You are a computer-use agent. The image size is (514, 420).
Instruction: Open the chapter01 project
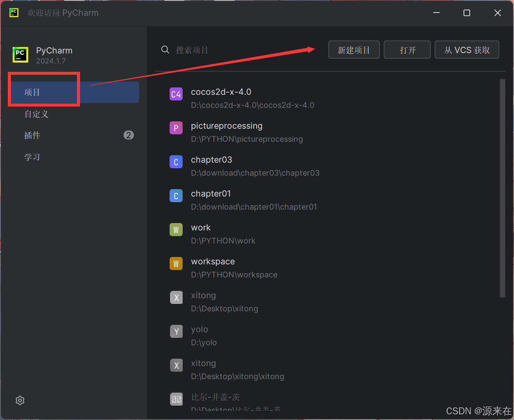point(211,193)
